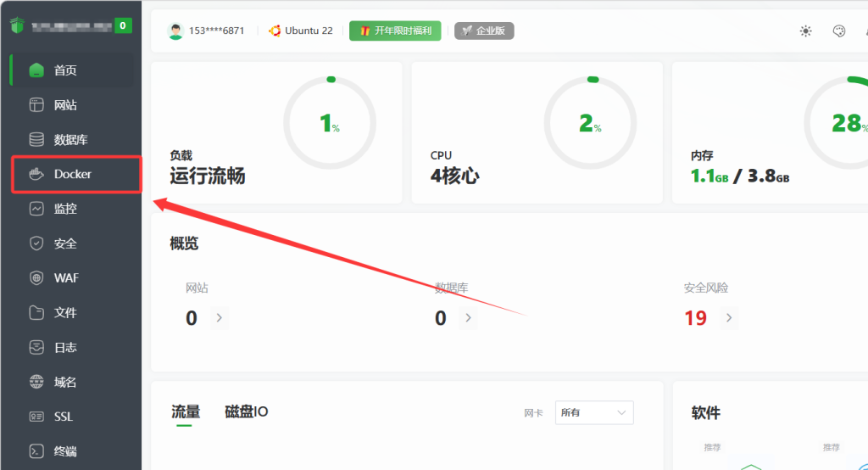This screenshot has width=868, height=470.
Task: Open the 网卡 所有 dropdown
Action: [x=594, y=413]
